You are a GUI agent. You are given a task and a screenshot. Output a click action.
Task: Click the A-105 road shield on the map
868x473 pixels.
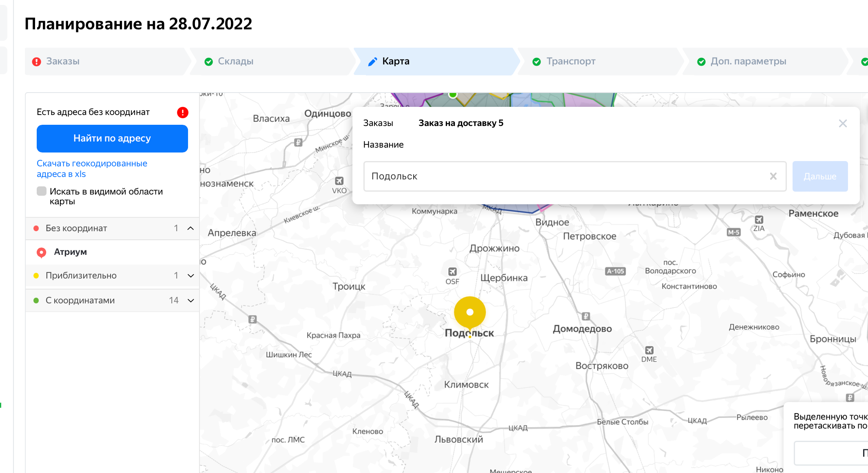pos(616,271)
